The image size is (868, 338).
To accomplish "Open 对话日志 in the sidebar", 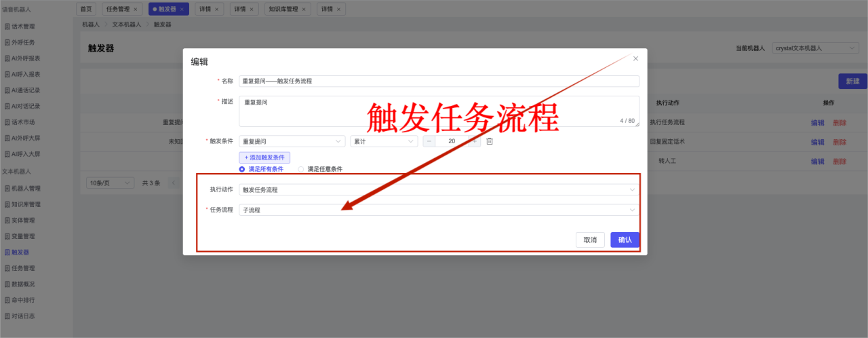I will [23, 316].
